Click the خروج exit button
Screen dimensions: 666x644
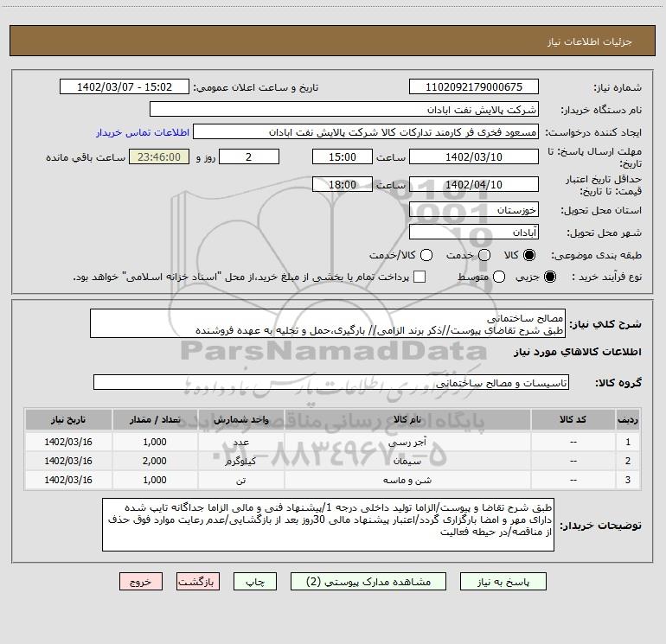[141, 582]
